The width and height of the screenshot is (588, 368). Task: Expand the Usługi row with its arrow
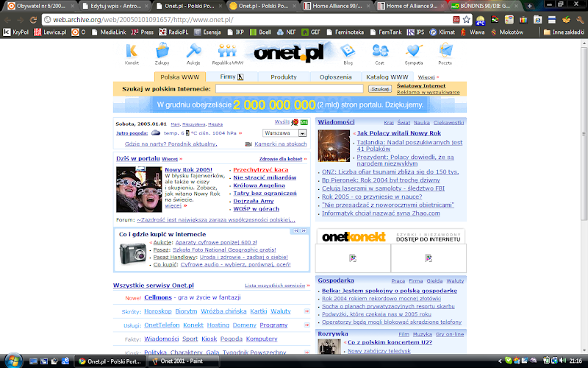(x=306, y=325)
